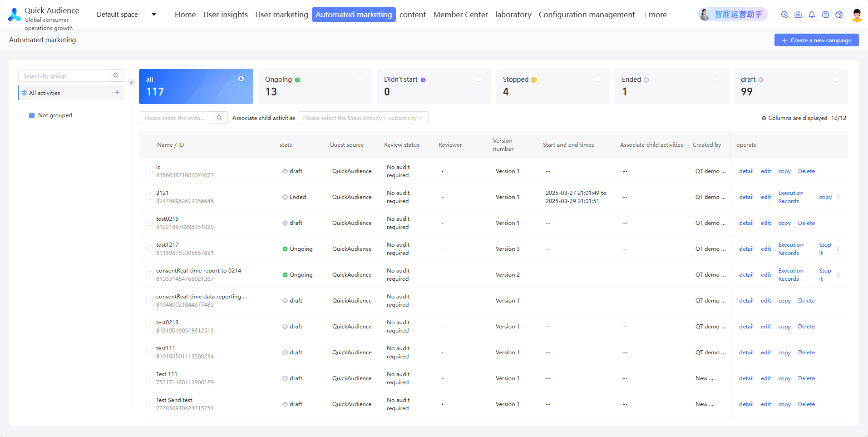The width and height of the screenshot is (868, 437).
Task: Open more actions for test1217 row
Action: (x=838, y=249)
